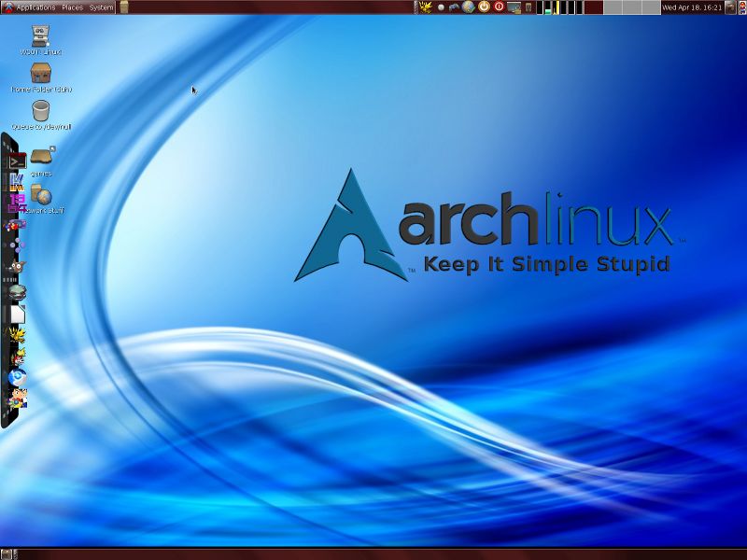
Task: Click the yellow bird panel launcher
Action: (x=426, y=7)
